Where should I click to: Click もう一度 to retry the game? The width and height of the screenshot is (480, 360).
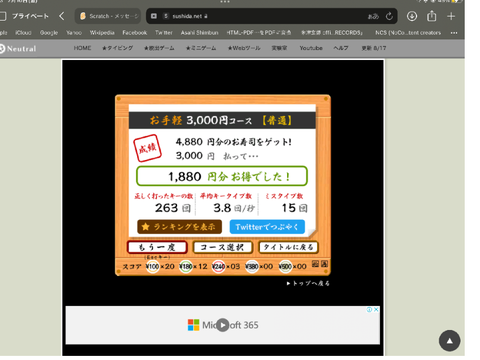(157, 247)
